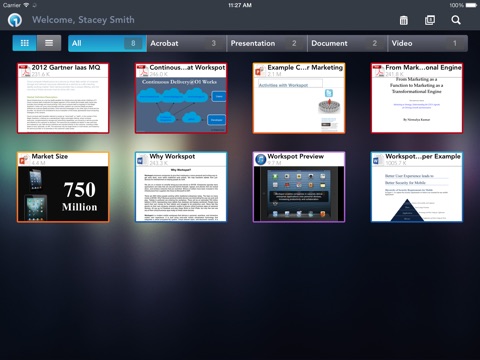Select the Document filter tab
Screen dimensions: 480x360
[347, 43]
